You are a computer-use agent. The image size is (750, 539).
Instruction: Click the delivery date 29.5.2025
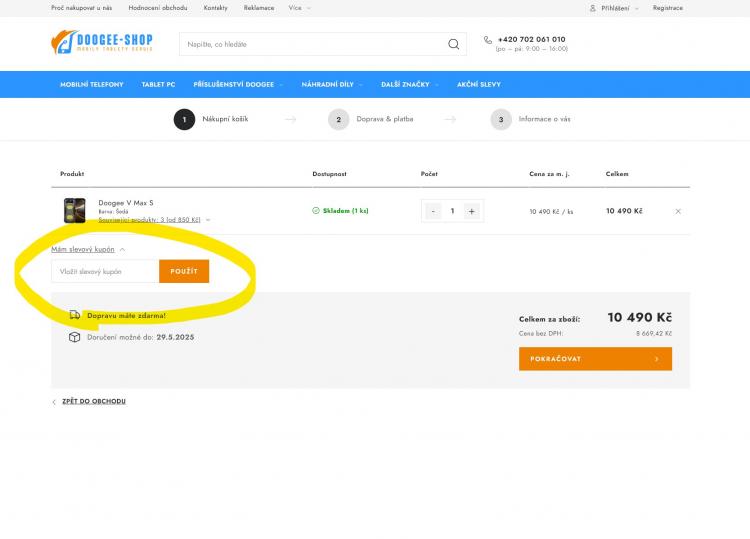click(x=176, y=337)
